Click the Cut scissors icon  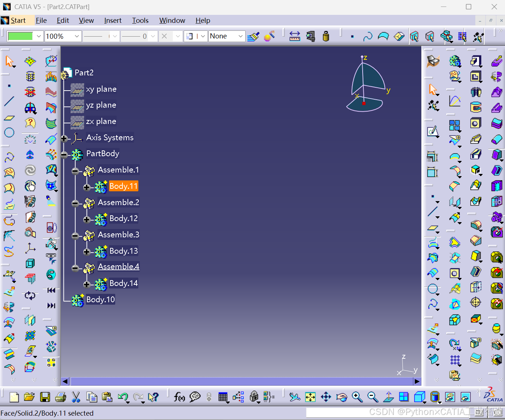[76, 397]
